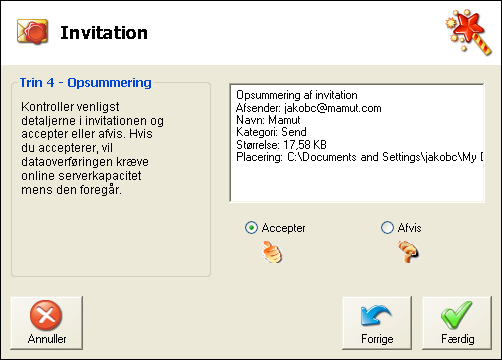The image size is (502, 360).
Task: Click the Størrelse 17,58 KB line
Action: [x=281, y=145]
